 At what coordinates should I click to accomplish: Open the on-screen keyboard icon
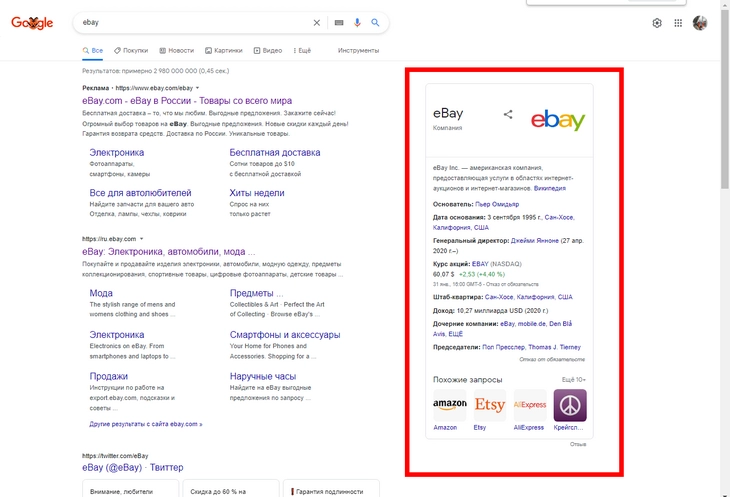click(x=339, y=22)
